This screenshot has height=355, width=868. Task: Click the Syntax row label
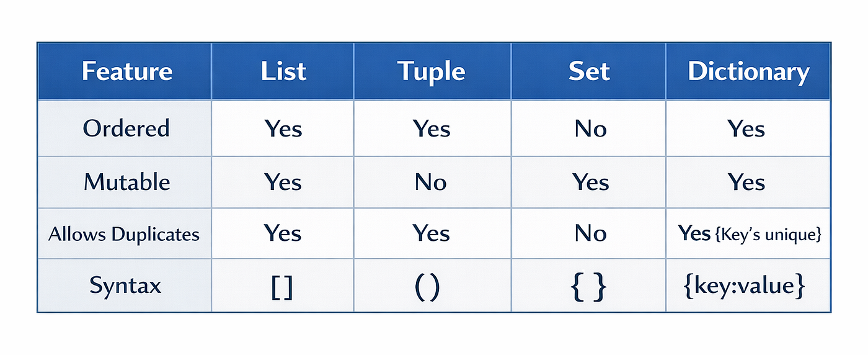pos(125,285)
